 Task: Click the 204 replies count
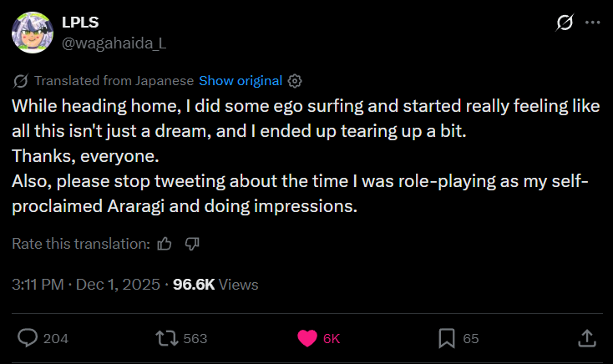[x=55, y=339]
